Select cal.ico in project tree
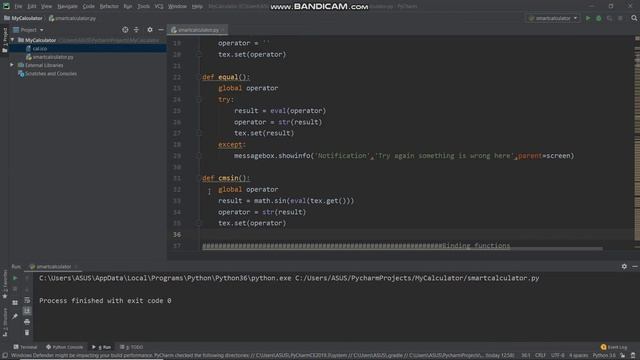Image resolution: width=640 pixels, height=360 pixels. [40, 49]
